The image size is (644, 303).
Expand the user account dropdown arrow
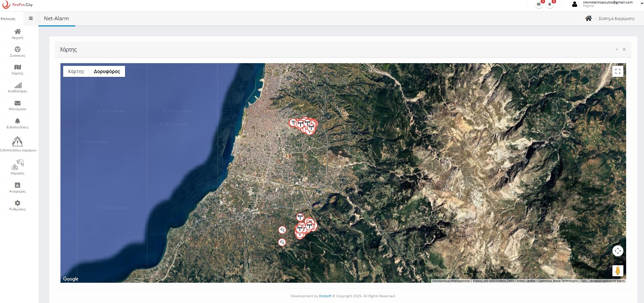click(x=641, y=4)
